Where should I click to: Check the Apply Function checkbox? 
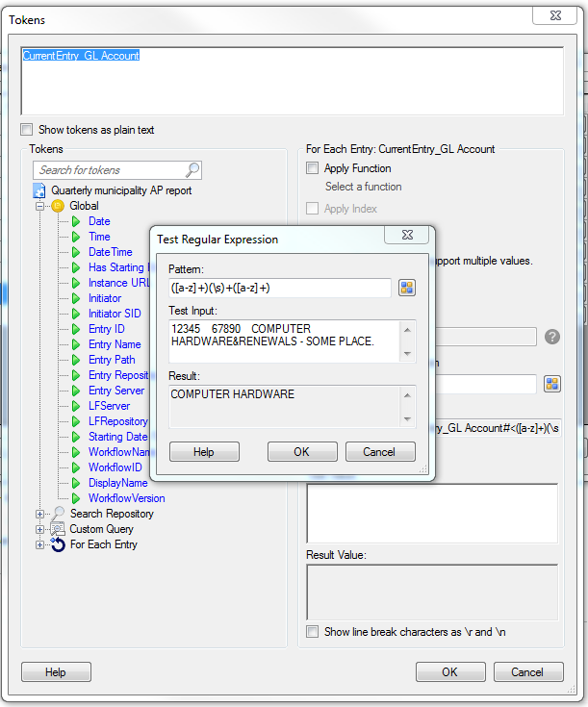(312, 168)
